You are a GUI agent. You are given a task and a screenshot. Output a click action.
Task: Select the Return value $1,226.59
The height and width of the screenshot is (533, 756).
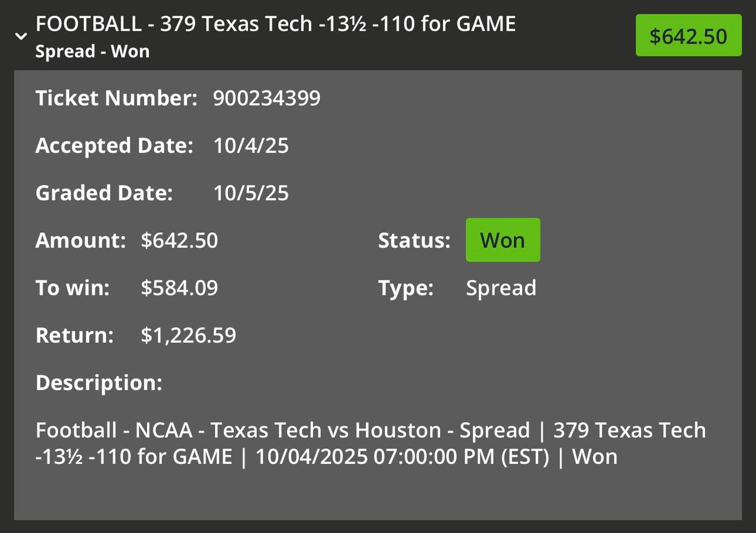[188, 335]
